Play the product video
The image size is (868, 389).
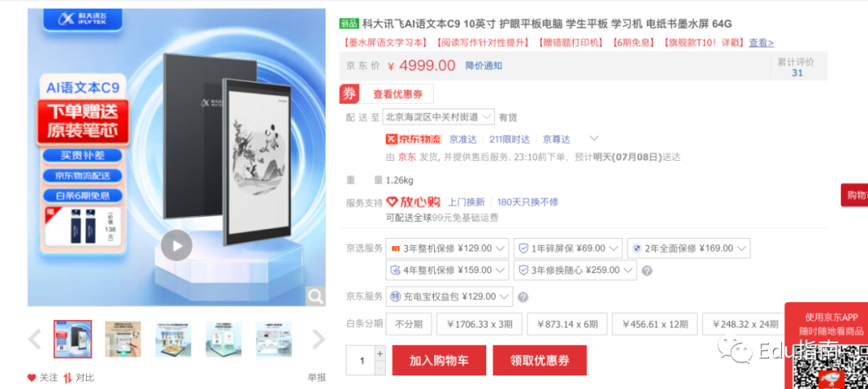point(177,244)
